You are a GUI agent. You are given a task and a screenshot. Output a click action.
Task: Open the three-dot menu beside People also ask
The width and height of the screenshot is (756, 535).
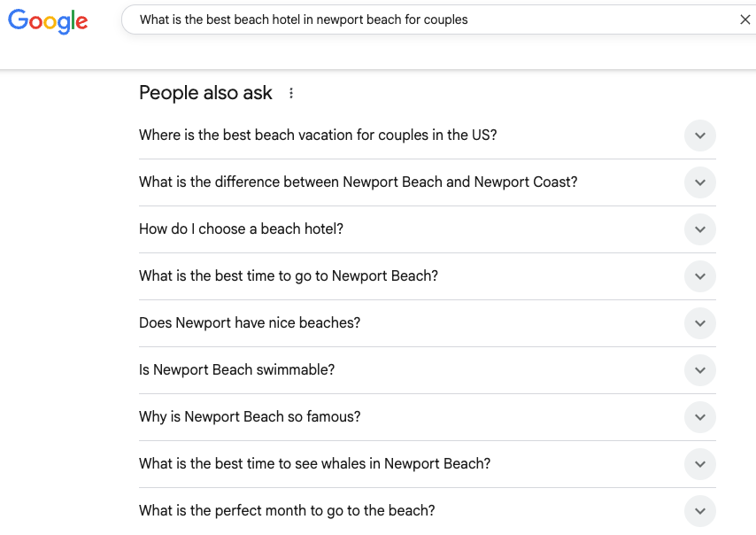291,93
